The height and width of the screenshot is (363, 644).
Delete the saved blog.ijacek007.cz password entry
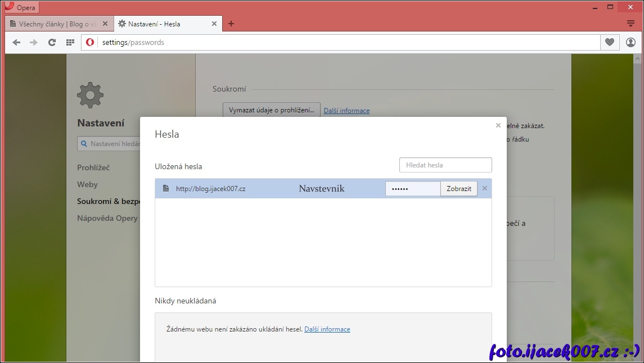coord(485,188)
